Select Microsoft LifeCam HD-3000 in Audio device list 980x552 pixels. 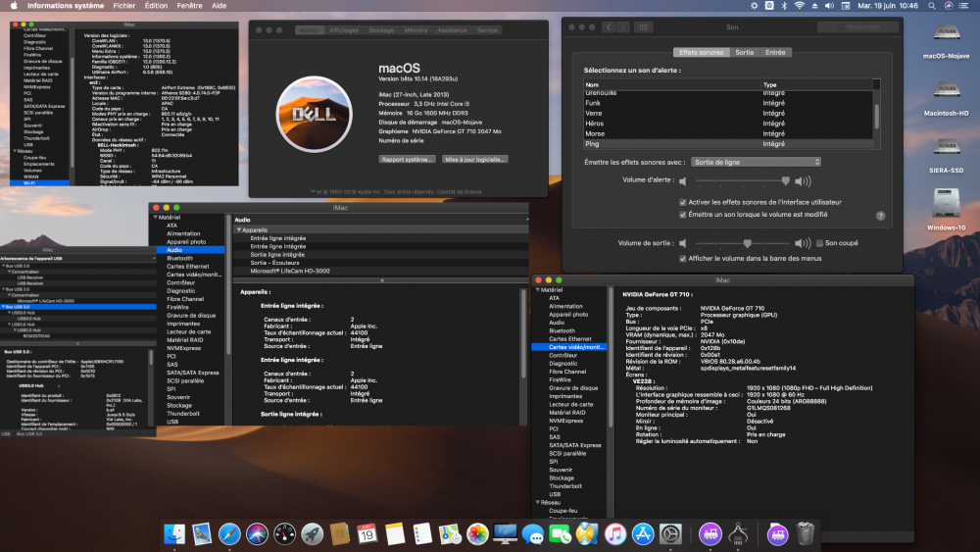pos(290,271)
